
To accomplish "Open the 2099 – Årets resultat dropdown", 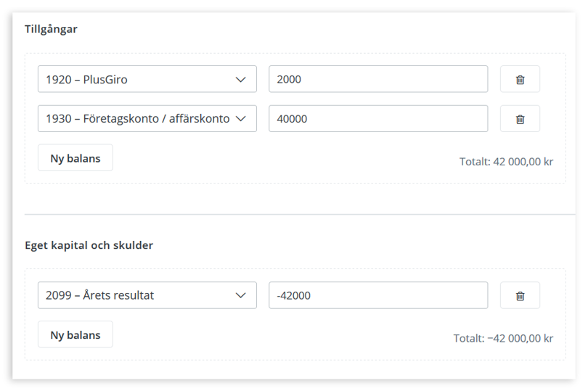I will pos(138,295).
